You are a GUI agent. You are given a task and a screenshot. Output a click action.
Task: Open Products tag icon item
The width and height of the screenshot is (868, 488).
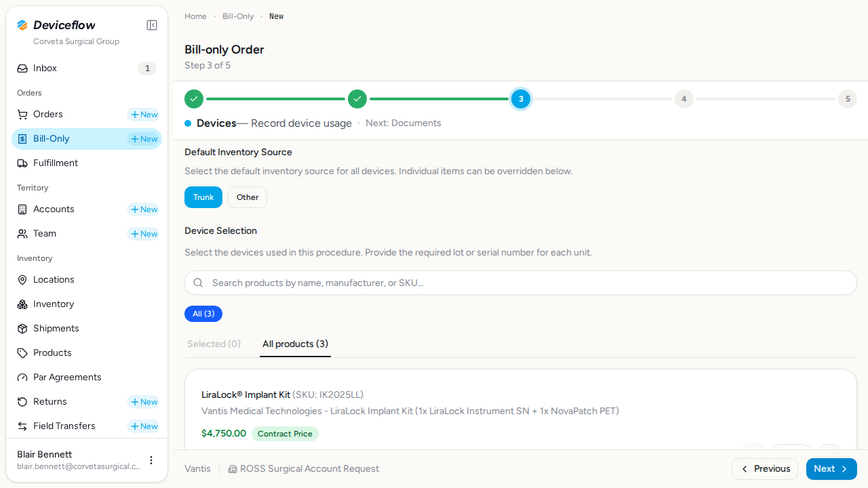(x=87, y=353)
